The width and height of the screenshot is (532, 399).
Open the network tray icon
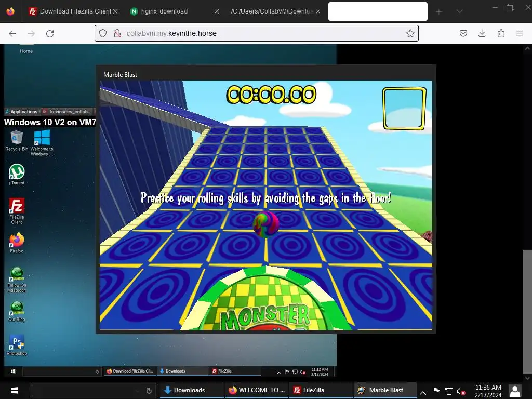coord(448,391)
